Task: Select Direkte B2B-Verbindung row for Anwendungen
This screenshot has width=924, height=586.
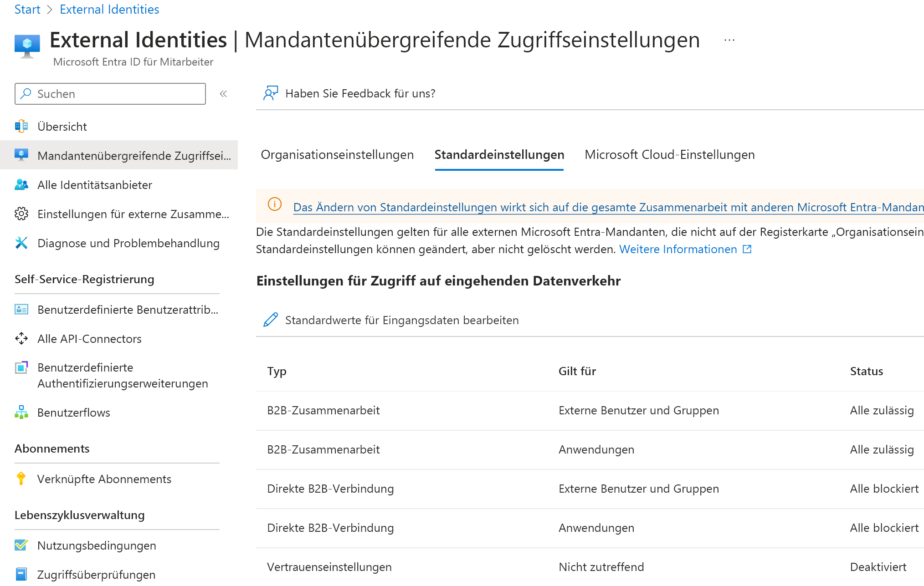Action: (590, 528)
